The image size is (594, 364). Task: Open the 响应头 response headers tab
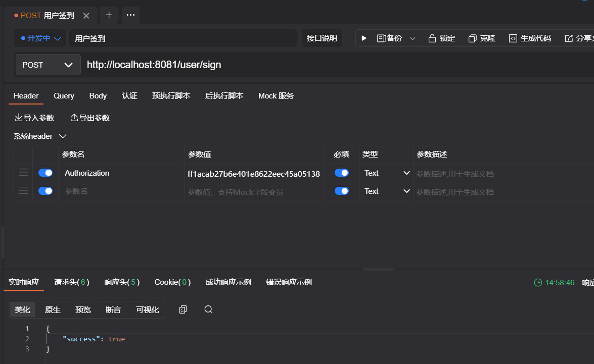[x=122, y=282]
